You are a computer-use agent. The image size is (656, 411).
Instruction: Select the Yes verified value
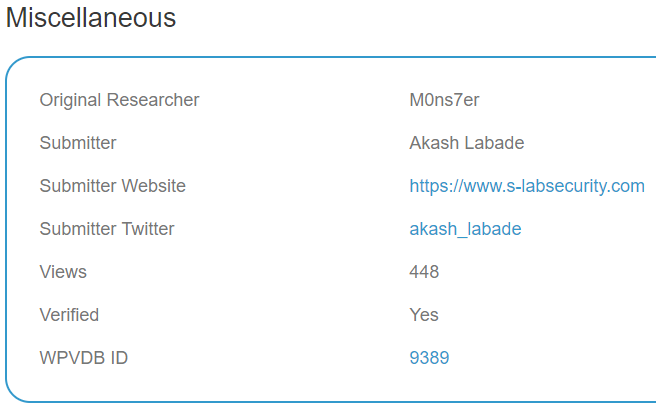[x=424, y=315]
